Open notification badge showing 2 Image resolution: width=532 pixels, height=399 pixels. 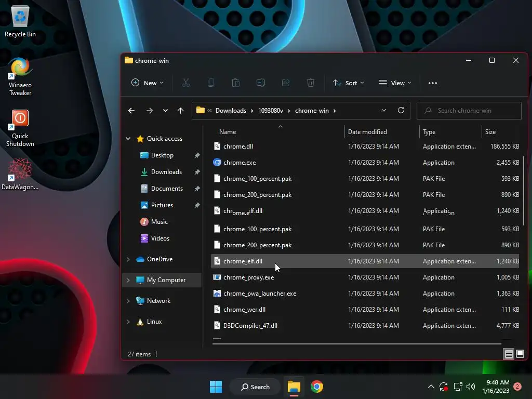click(517, 387)
